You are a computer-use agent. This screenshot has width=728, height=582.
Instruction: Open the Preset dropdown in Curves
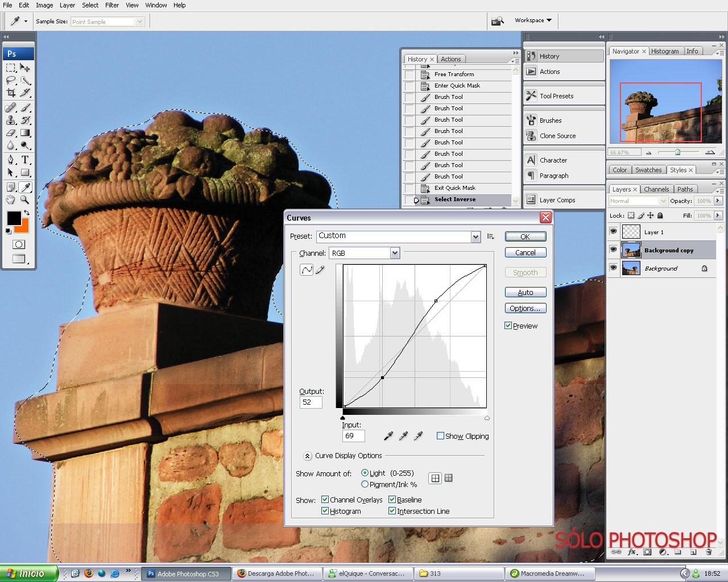coord(475,236)
